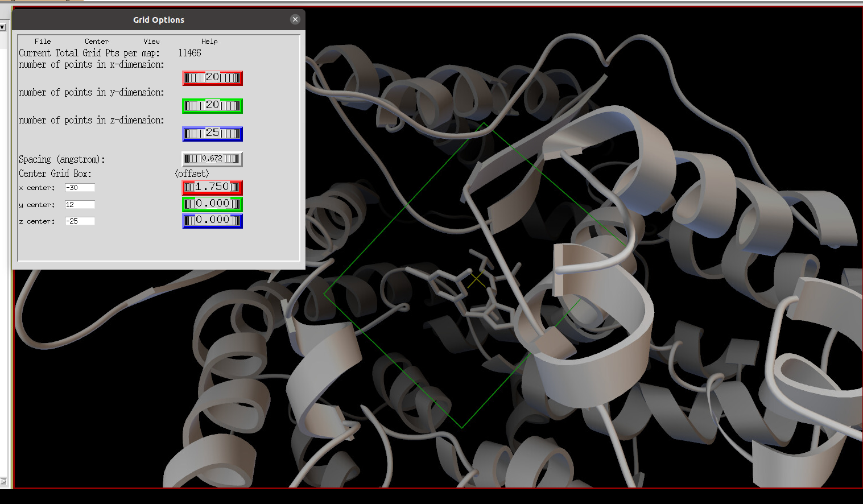
Task: Click the z-dimension points thumbwheel
Action: [212, 134]
